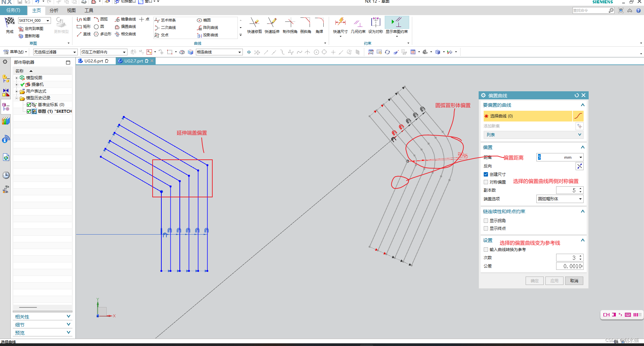Expand the List section in dialog
The width and height of the screenshot is (644, 346).
click(x=533, y=135)
